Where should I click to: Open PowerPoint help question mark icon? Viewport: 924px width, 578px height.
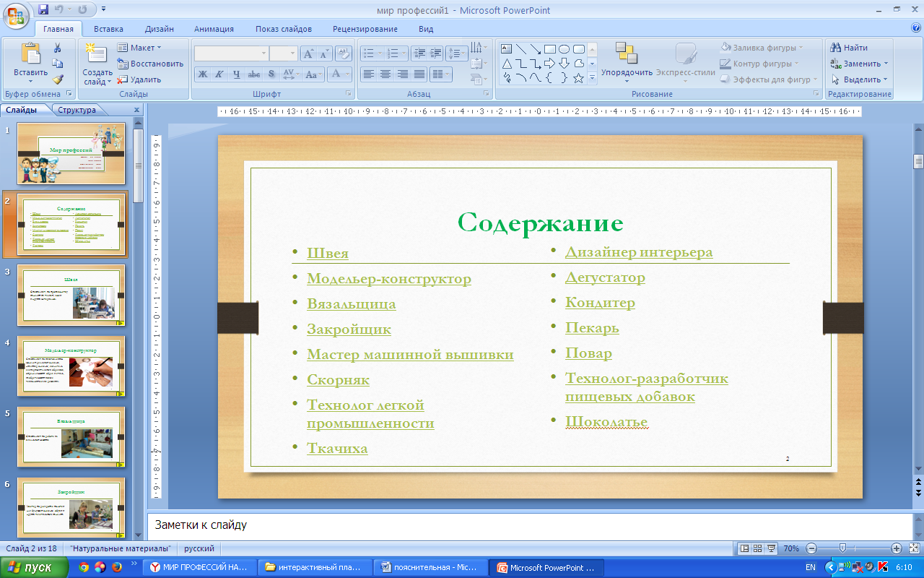[916, 28]
